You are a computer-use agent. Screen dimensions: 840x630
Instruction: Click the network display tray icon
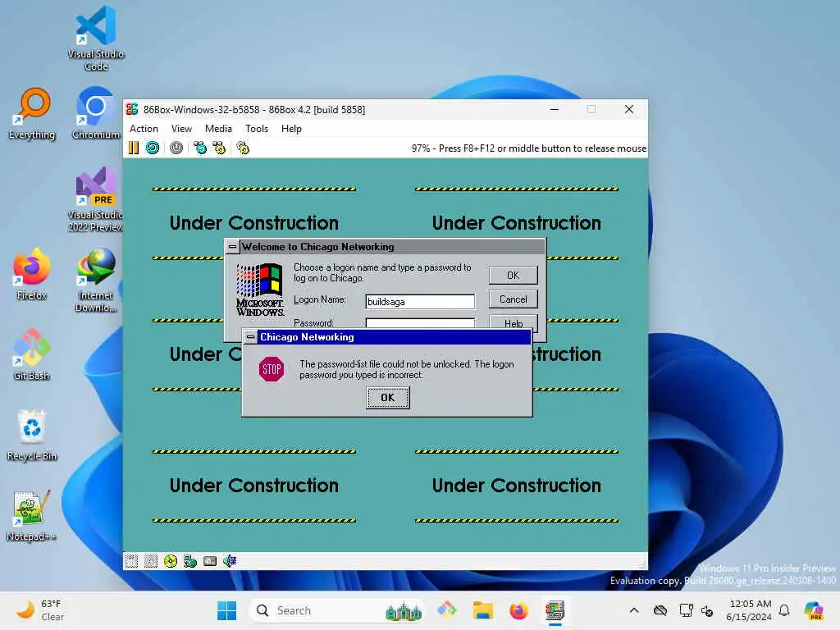click(x=686, y=610)
